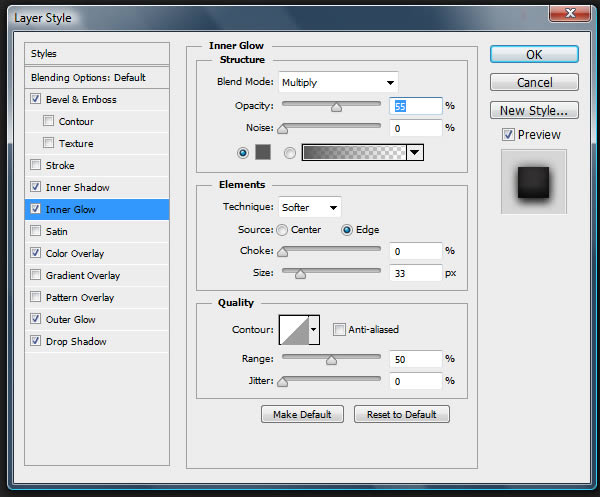Click the gray glow color swatch
Image resolution: width=600 pixels, height=497 pixels.
tap(263, 152)
